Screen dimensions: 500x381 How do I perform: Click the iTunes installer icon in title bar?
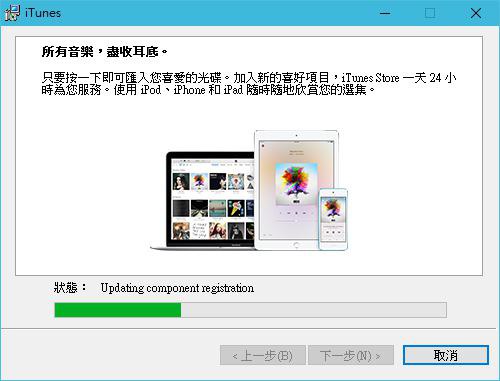(12, 13)
